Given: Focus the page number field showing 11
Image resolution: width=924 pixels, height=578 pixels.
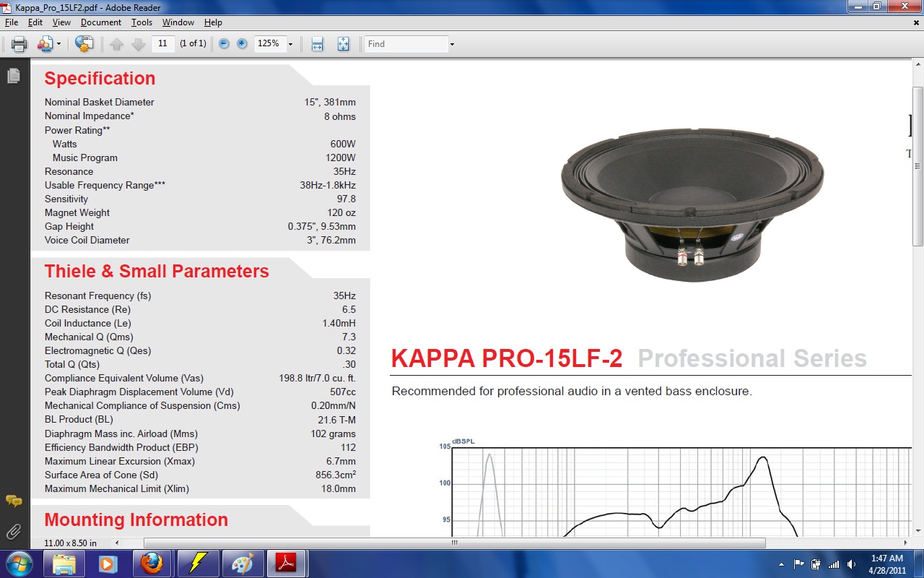Looking at the screenshot, I should pos(163,43).
